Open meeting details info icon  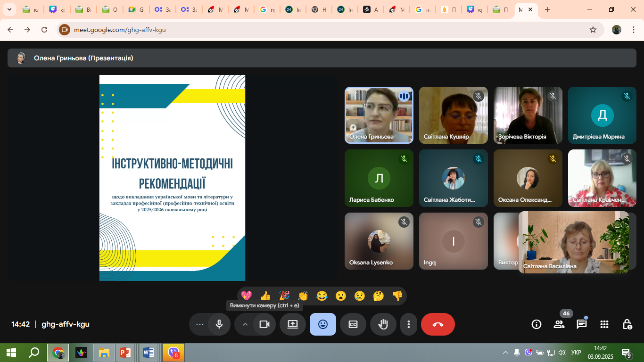point(536,324)
